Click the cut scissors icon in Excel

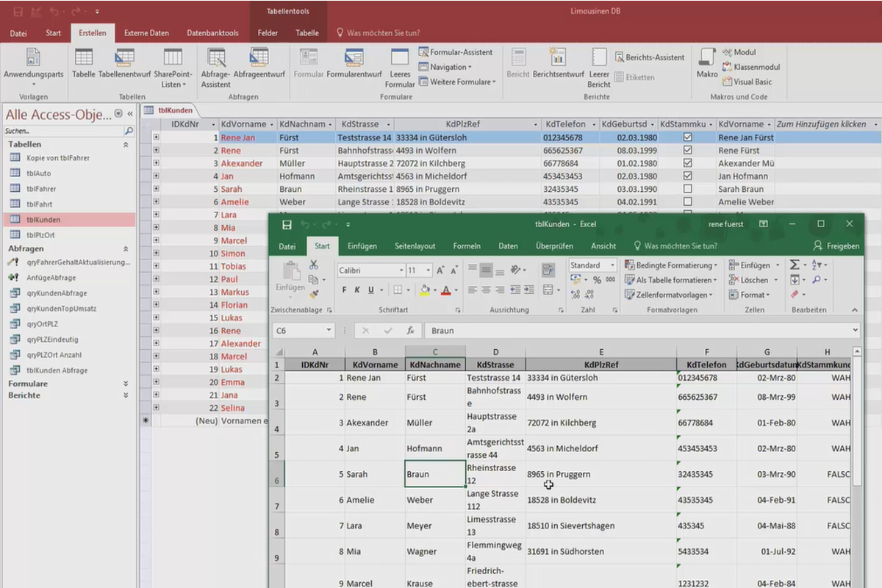click(314, 265)
